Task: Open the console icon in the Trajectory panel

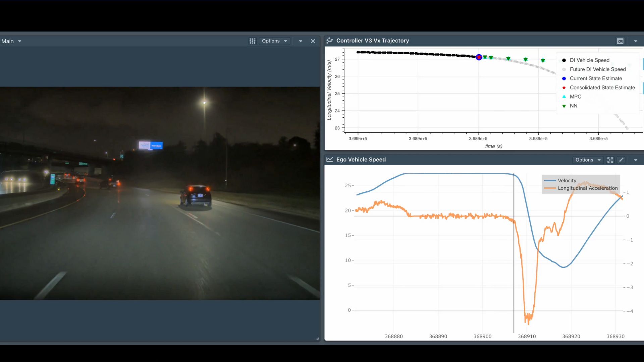Action: [620, 41]
